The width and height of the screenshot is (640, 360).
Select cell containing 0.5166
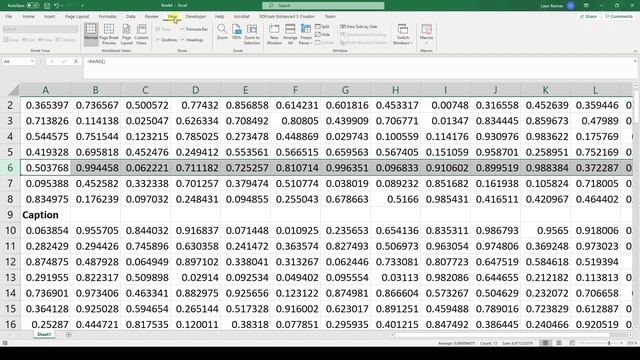396,199
